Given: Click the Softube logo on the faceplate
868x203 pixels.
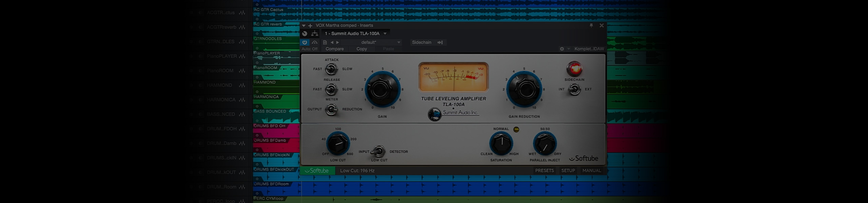Looking at the screenshot, I should click(584, 158).
